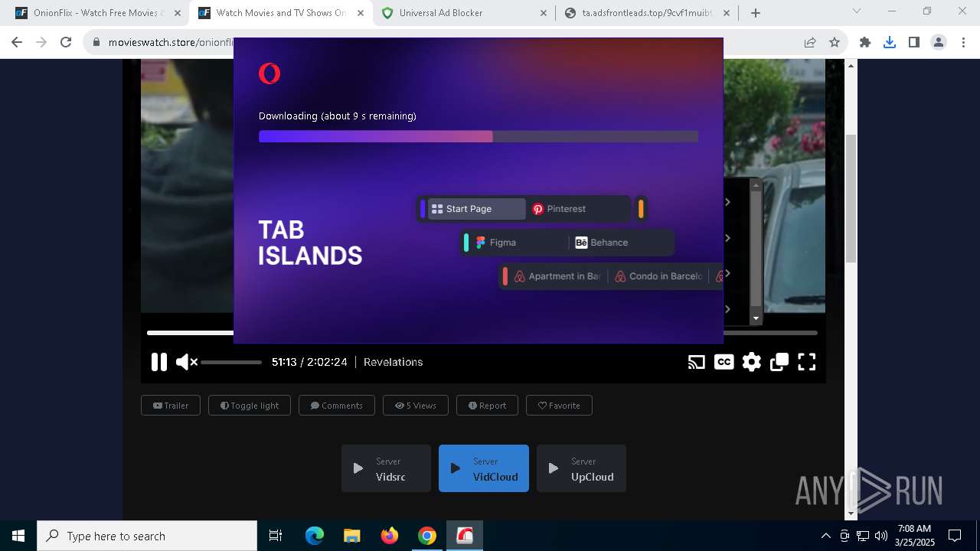Click the page scrollbar down arrow

(x=851, y=514)
